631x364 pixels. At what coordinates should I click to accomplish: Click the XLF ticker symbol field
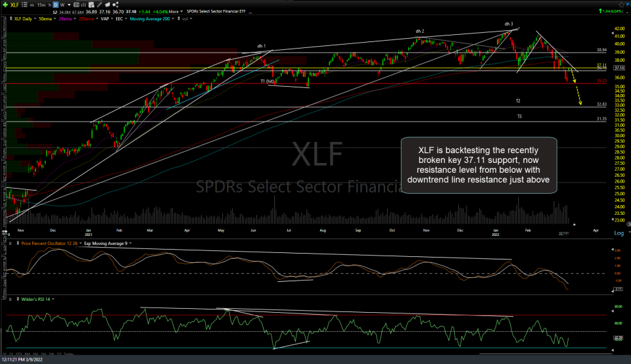(14, 5)
